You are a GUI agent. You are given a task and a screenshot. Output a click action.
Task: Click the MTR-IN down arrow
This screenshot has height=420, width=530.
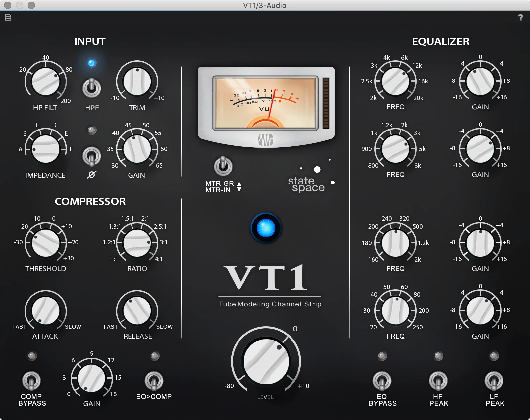(x=239, y=190)
